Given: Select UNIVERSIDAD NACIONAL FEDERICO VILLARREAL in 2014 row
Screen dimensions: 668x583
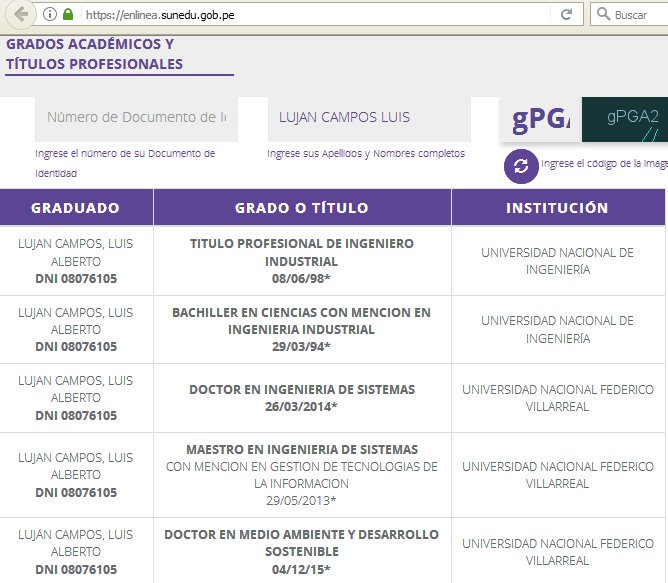Looking at the screenshot, I should pos(558,398).
